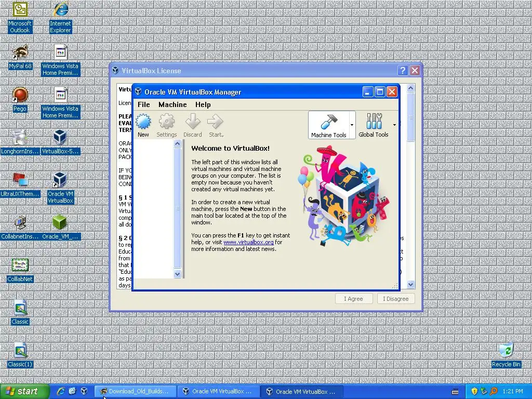532x399 pixels.
Task: Select the Microsoft Outlook desktop icon
Action: (x=20, y=18)
